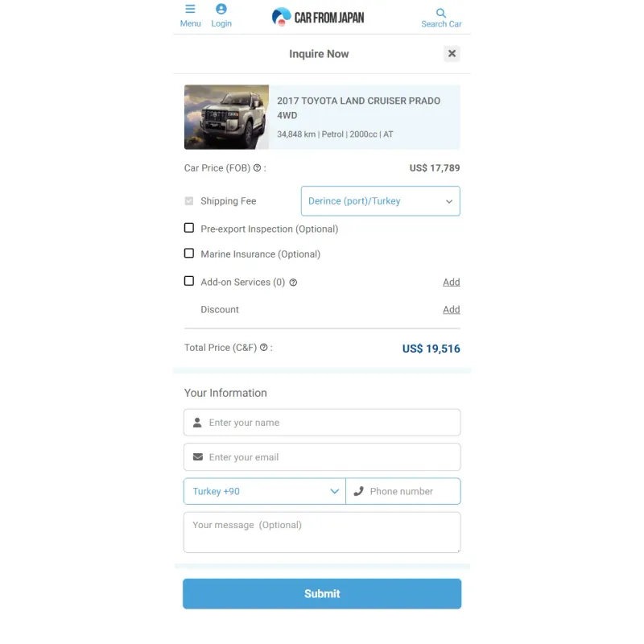Viewport: 644px width, 644px height.
Task: Submit the inquiry form
Action: [x=322, y=594]
